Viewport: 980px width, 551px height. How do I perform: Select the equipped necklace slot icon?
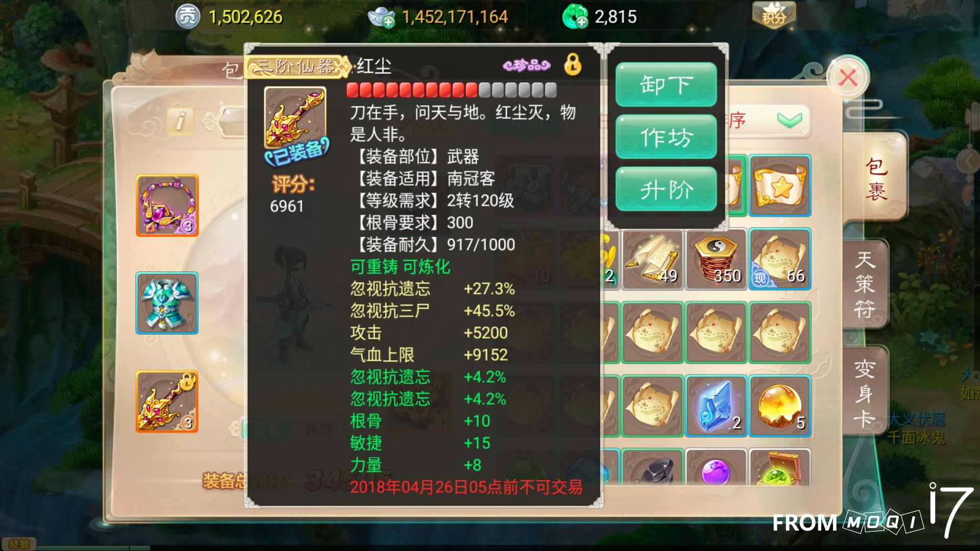pos(167,205)
